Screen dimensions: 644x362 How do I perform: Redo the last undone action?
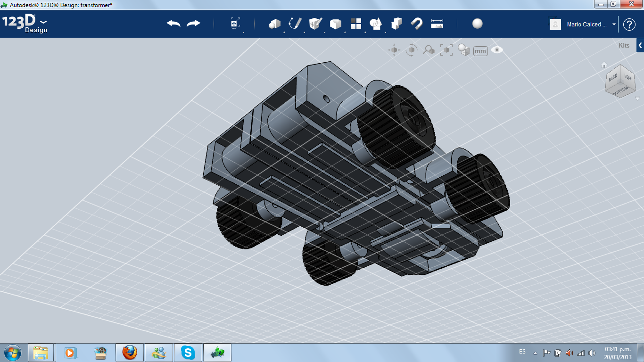click(193, 24)
